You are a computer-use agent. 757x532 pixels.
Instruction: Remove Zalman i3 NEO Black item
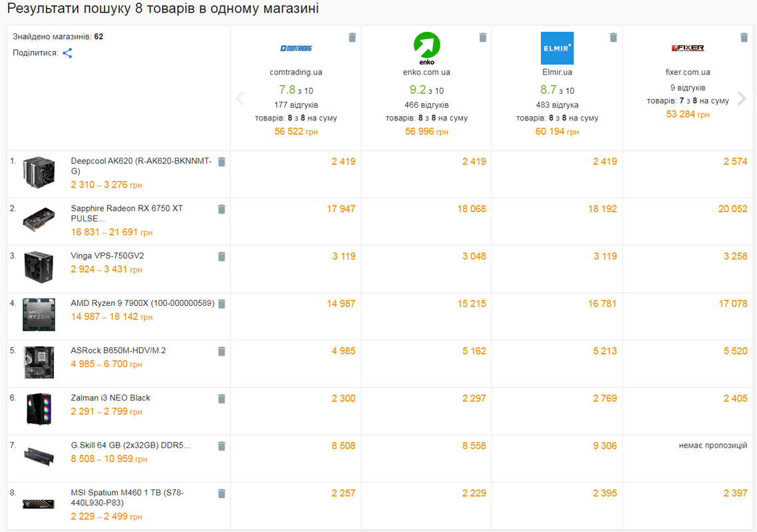pos(222,399)
